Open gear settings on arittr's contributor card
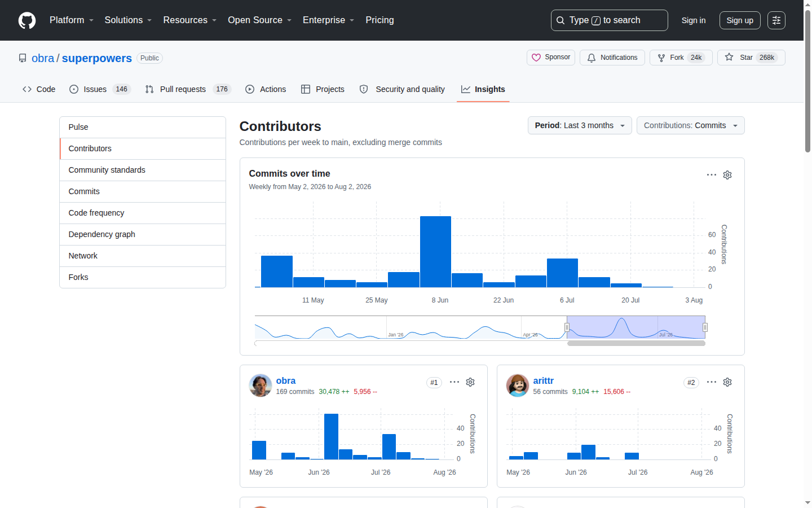The width and height of the screenshot is (812, 508). 727,382
